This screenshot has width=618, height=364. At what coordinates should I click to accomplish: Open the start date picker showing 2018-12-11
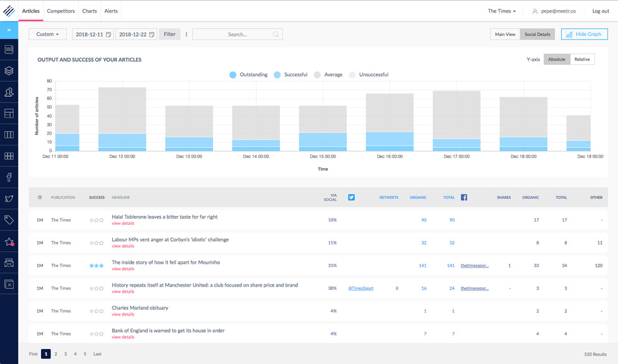[92, 34]
